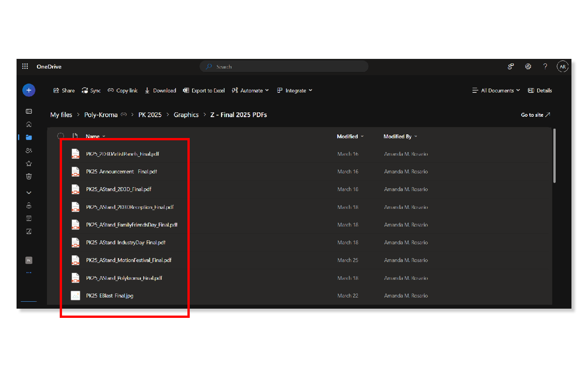Viewport: 588px width, 368px height.
Task: Open Favorites star icon in sidebar
Action: click(29, 163)
